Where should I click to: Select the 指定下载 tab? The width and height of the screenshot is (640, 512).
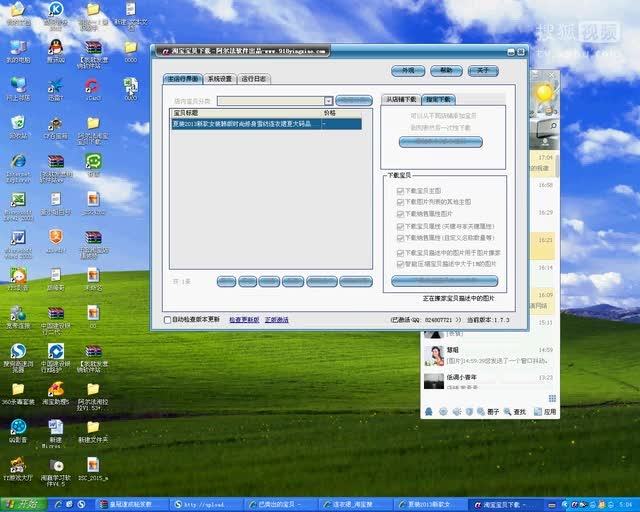[x=438, y=99]
